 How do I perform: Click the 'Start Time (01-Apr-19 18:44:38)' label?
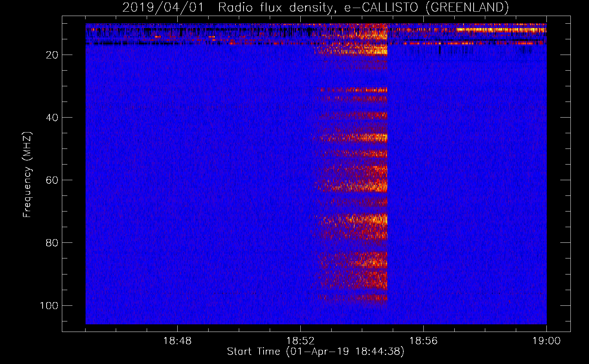pyautogui.click(x=316, y=352)
